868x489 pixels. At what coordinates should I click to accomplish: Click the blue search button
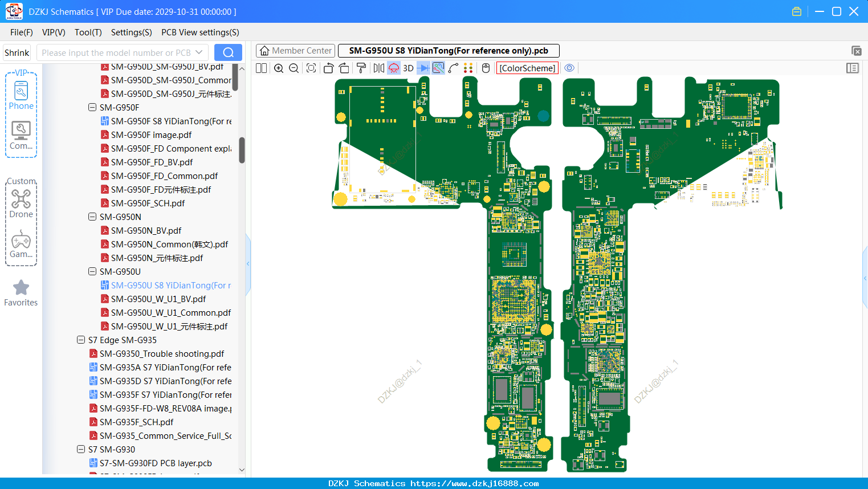click(228, 52)
